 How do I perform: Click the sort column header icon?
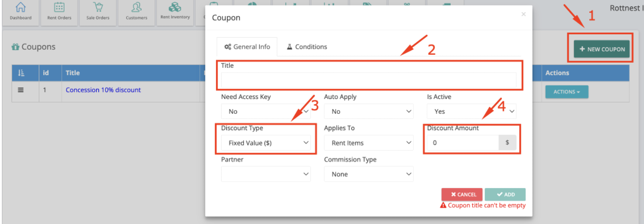(x=21, y=73)
